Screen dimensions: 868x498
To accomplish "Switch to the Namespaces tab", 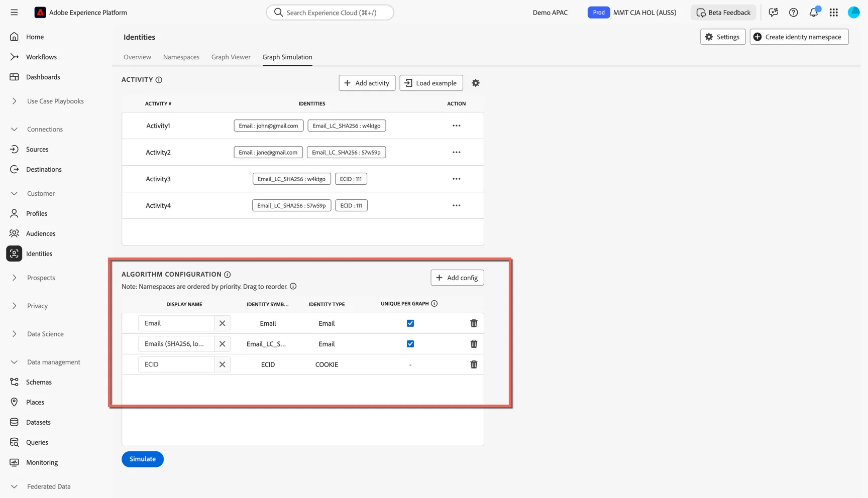I will (181, 57).
